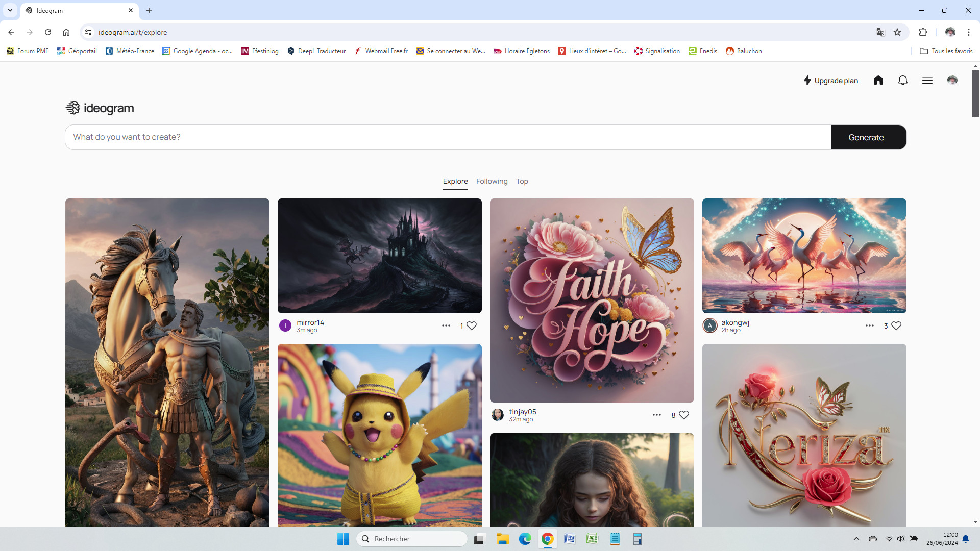Open the Extensions puzzle icon

(x=923, y=32)
